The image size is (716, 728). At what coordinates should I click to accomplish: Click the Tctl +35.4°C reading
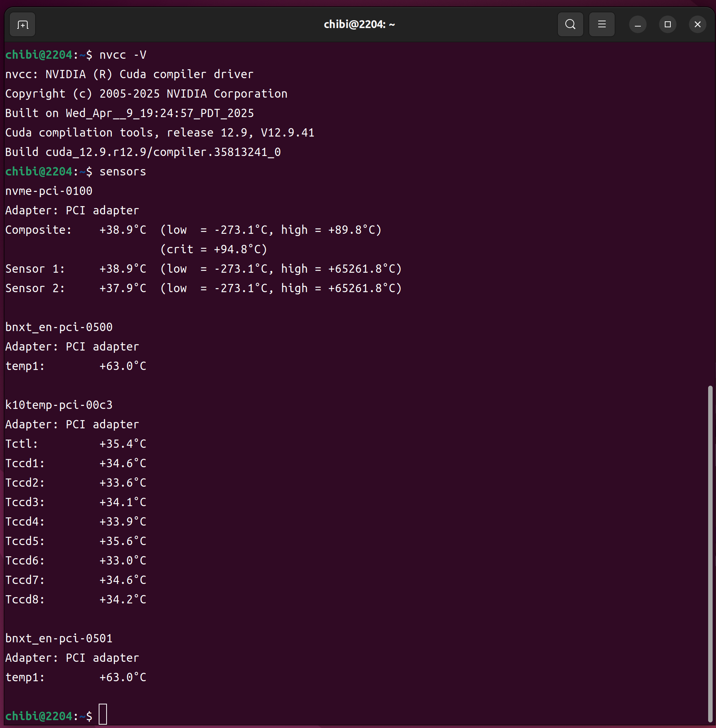click(x=123, y=444)
